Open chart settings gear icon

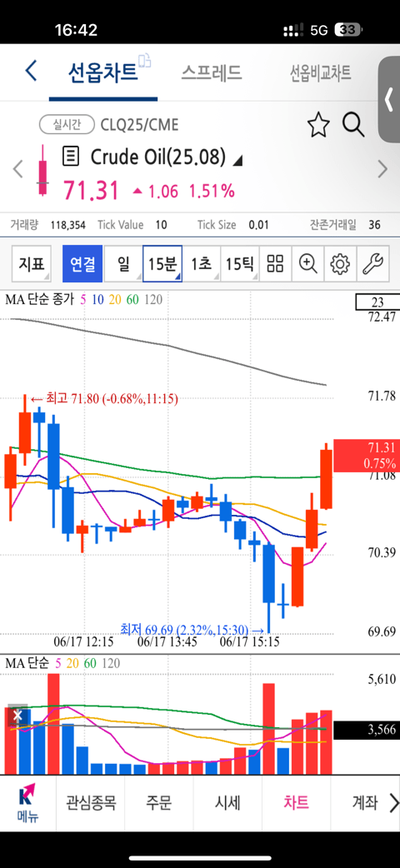click(340, 263)
